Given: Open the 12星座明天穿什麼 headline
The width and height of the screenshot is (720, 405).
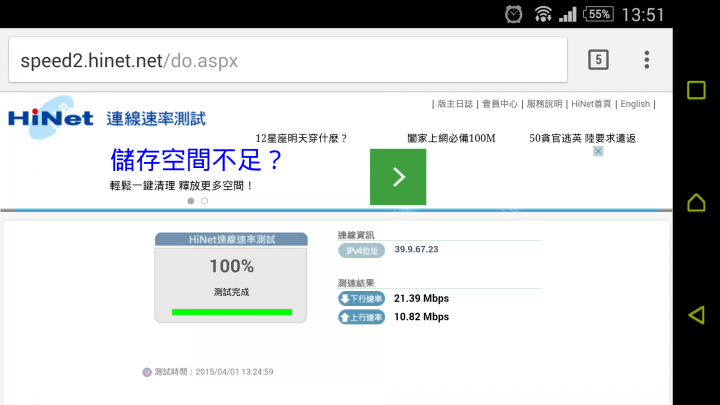Looking at the screenshot, I should point(301,138).
